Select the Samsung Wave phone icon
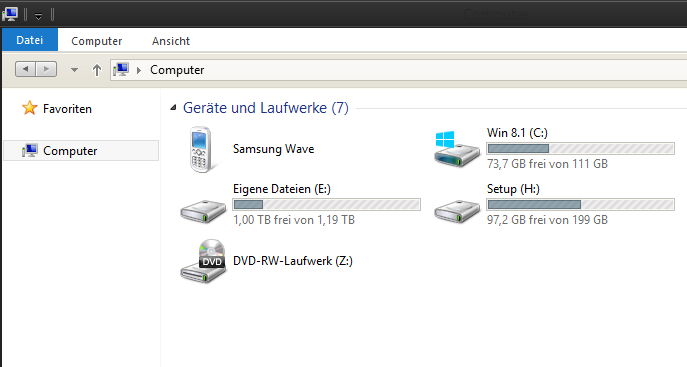This screenshot has width=687, height=367. point(202,149)
